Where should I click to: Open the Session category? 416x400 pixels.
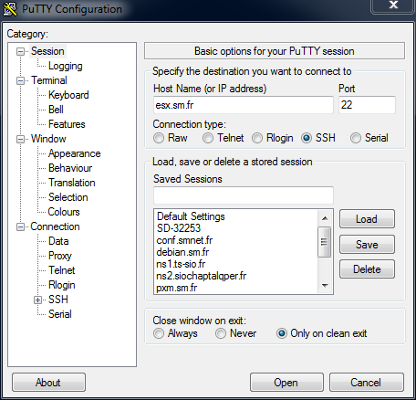(48, 51)
